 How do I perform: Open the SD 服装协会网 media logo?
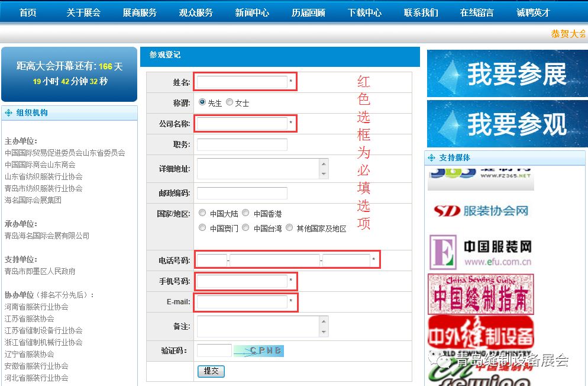[480, 211]
